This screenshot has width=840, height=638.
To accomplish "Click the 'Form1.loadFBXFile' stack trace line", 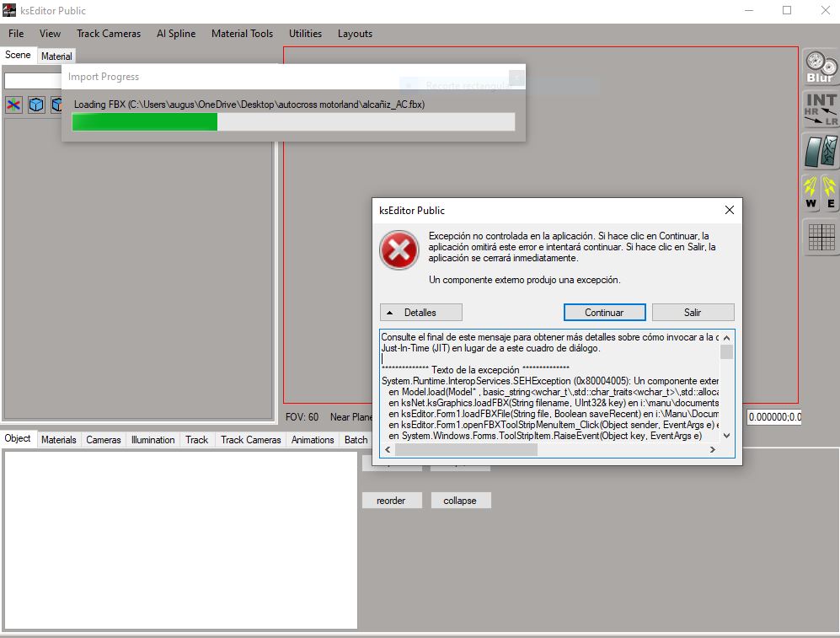I will tap(554, 414).
